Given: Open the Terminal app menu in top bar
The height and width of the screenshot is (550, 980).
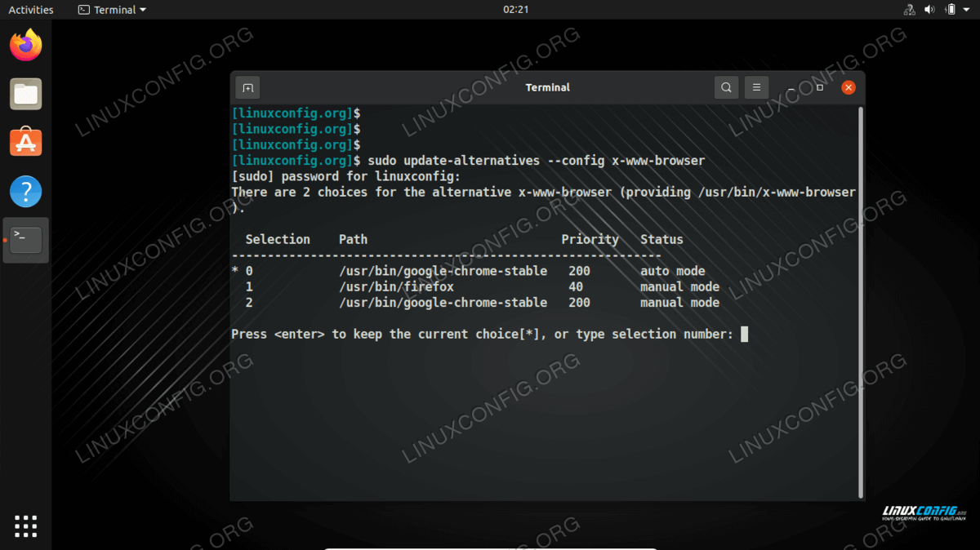Looking at the screenshot, I should coord(113,10).
